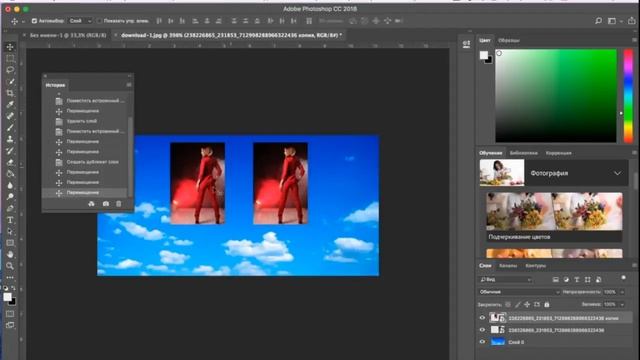The width and height of the screenshot is (640, 360).
Task: Click the vertical hue spectrum slider
Action: (628, 96)
